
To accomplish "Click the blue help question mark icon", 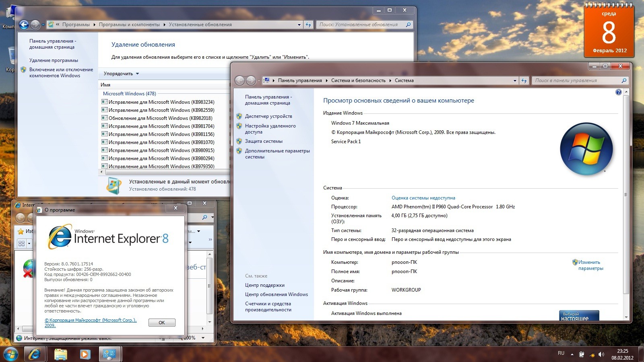I will [619, 92].
